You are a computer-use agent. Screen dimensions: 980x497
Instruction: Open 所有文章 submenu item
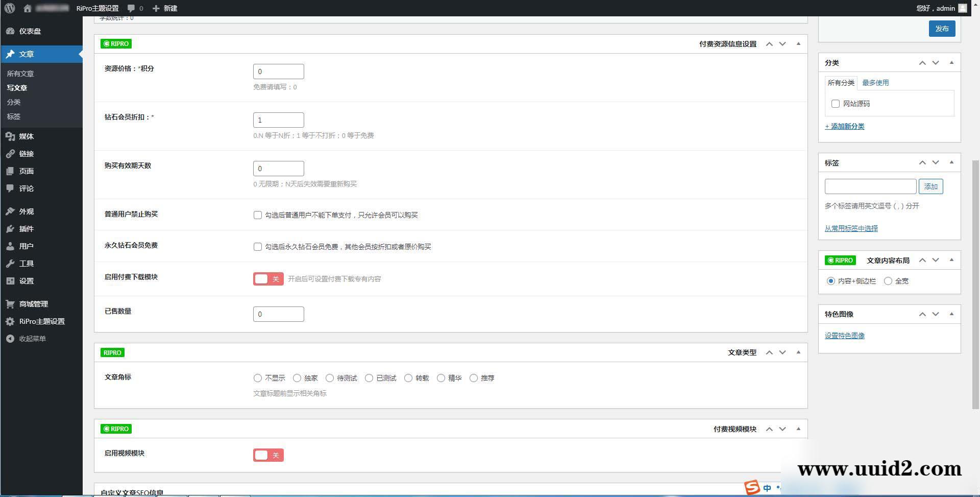click(20, 74)
